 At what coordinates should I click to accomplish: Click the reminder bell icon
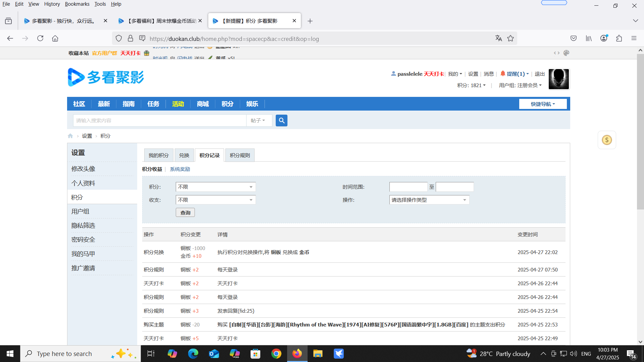[502, 74]
